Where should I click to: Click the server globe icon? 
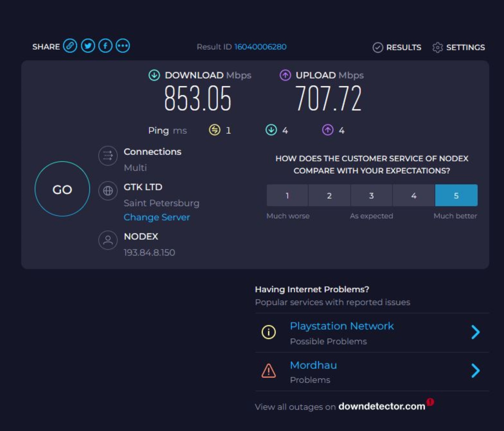pos(108,191)
